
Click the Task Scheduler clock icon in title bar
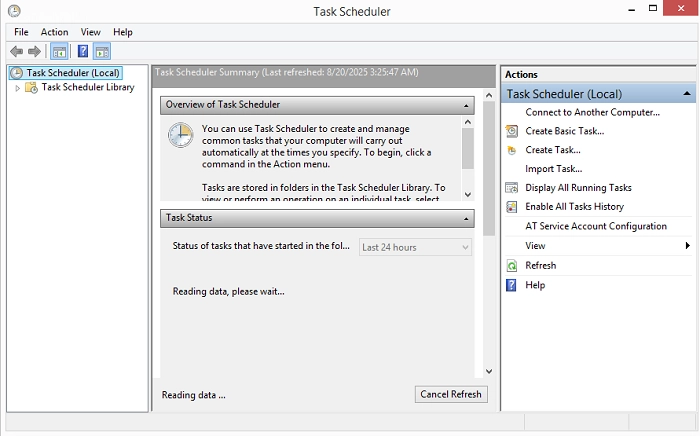(x=14, y=11)
